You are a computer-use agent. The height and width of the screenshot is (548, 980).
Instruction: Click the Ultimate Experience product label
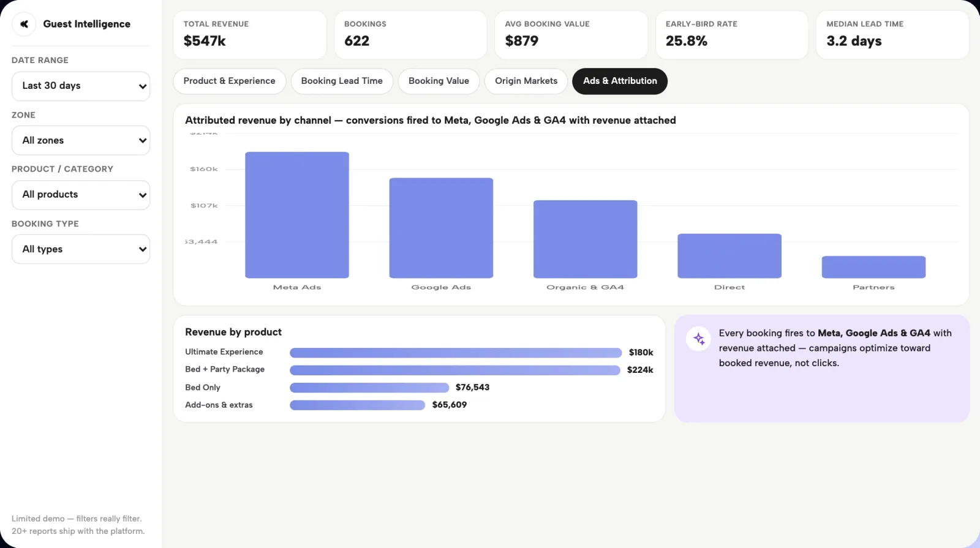coord(224,352)
